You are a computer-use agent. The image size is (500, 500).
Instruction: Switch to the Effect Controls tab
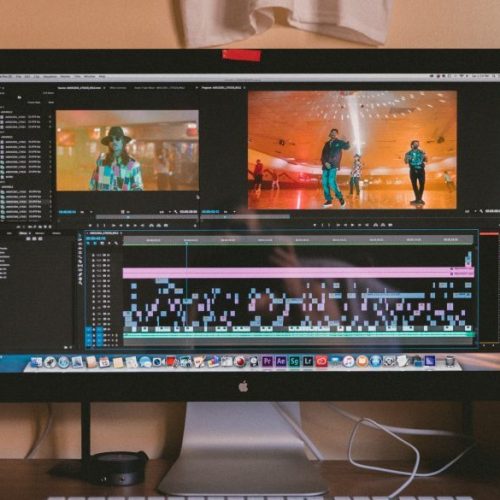118,88
